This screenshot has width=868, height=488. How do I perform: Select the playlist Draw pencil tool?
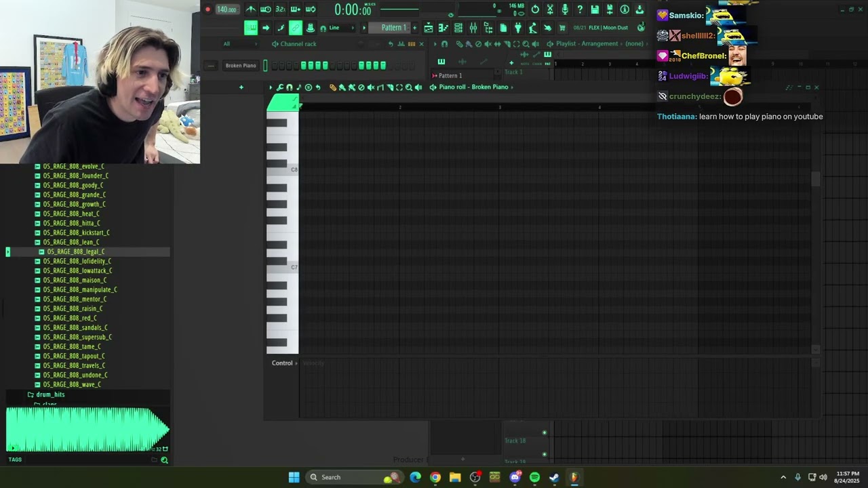tap(460, 44)
